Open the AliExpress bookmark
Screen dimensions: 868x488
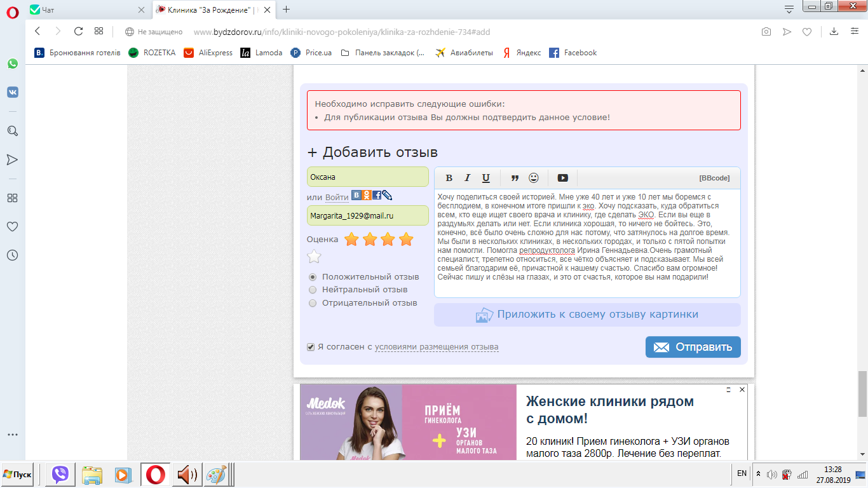(208, 53)
